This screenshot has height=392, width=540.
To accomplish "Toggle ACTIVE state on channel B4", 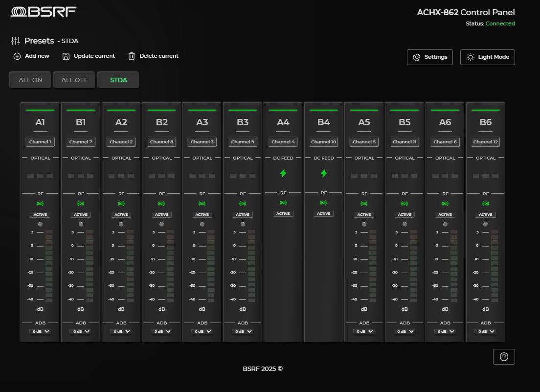I will click(323, 213).
